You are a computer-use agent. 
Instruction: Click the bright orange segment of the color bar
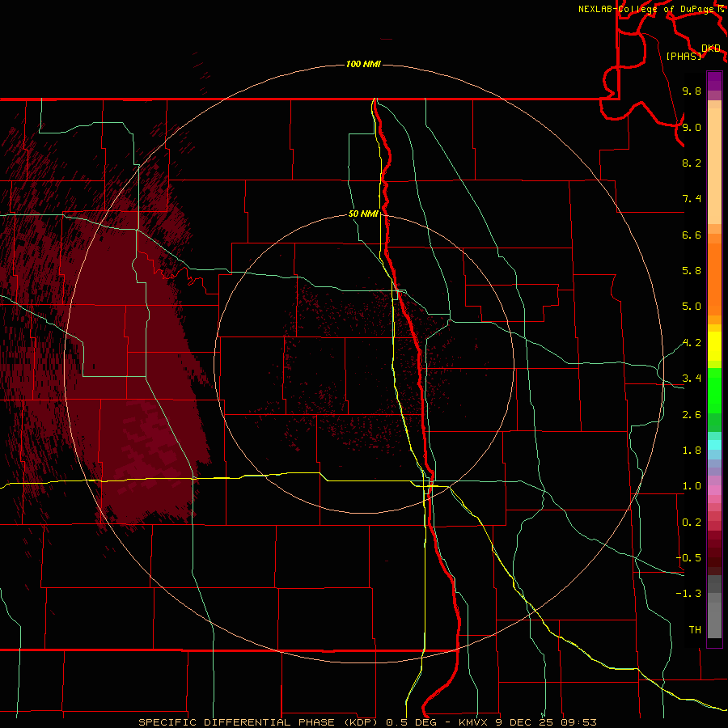click(x=714, y=279)
